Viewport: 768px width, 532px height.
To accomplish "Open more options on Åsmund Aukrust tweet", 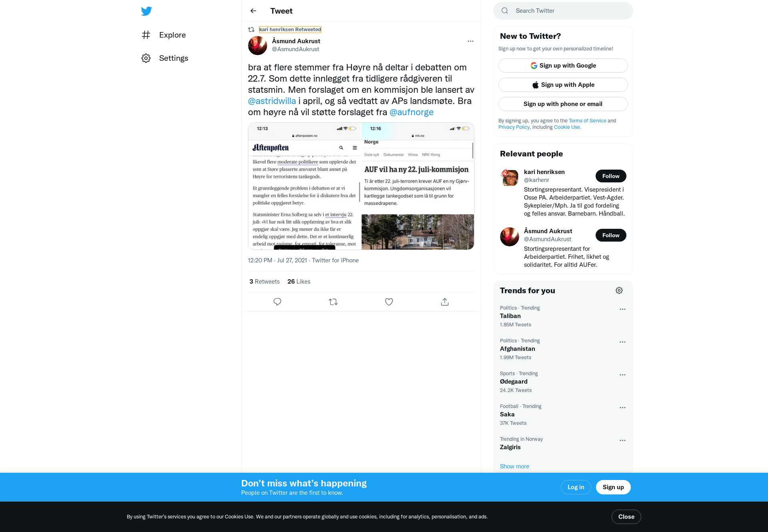I will pyautogui.click(x=470, y=41).
